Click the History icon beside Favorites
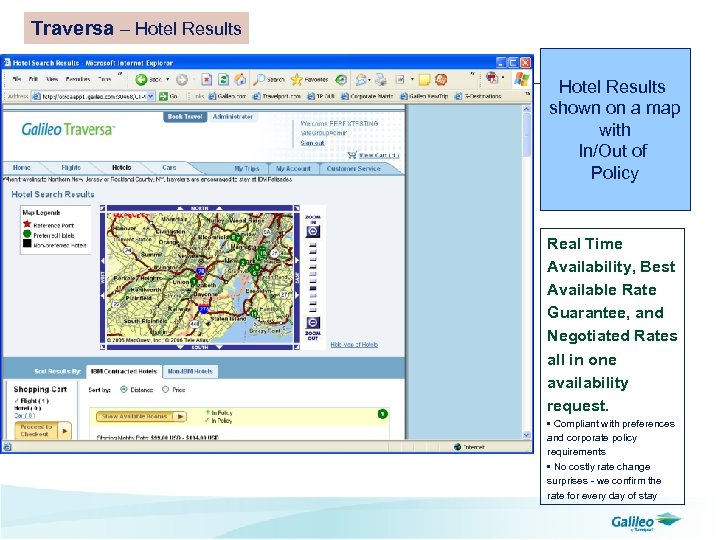Image resolution: width=720 pixels, height=540 pixels. point(341,79)
